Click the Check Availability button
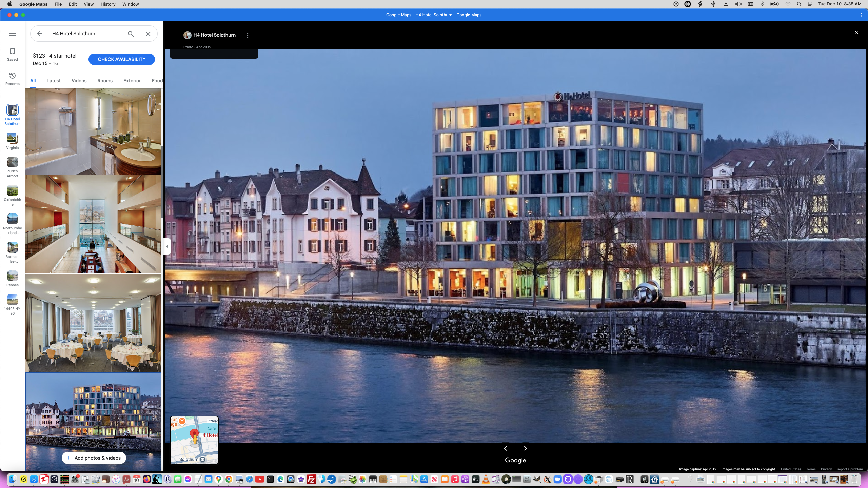This screenshot has width=868, height=488. click(x=121, y=59)
